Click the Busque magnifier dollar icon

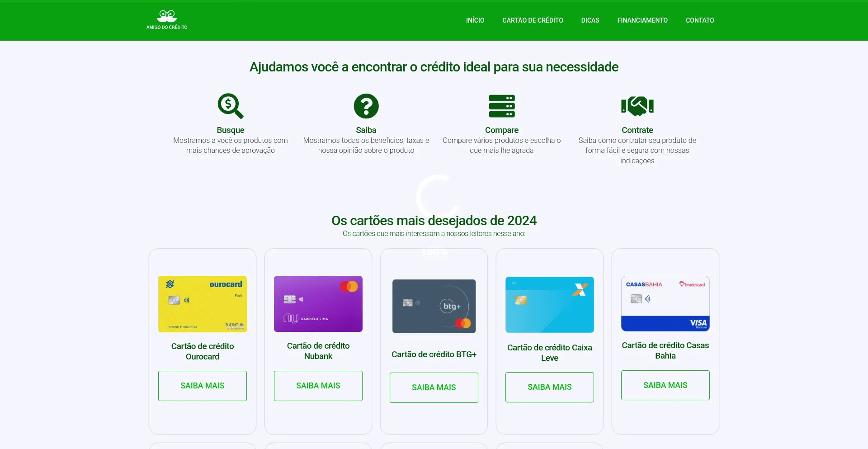231,106
